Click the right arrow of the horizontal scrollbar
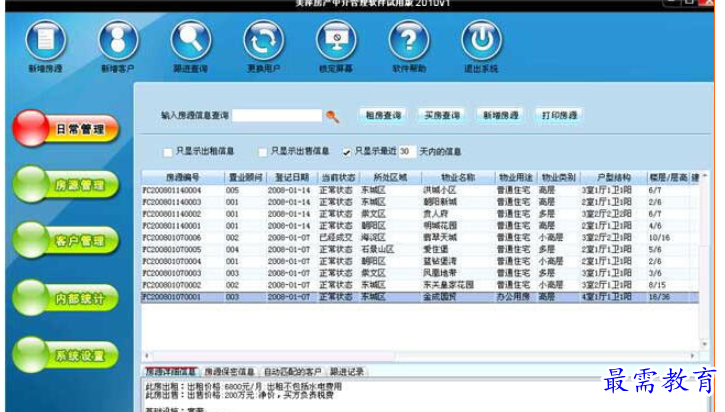Image resolution: width=725 pixels, height=412 pixels. pos(693,356)
